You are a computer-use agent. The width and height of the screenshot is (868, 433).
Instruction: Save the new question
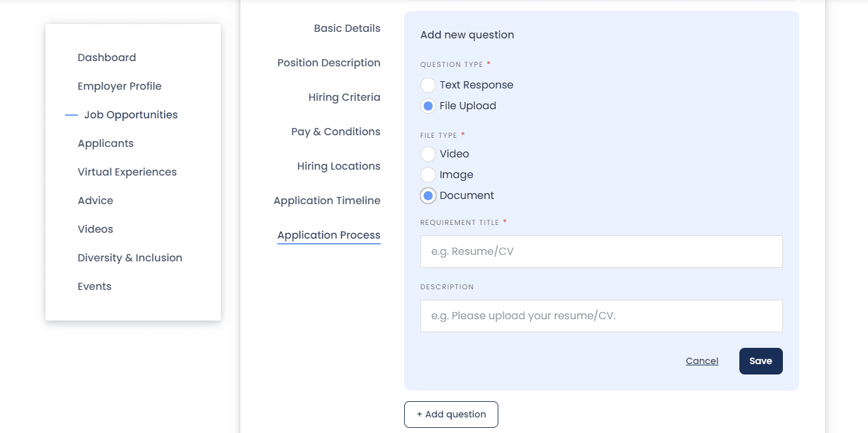pos(760,361)
